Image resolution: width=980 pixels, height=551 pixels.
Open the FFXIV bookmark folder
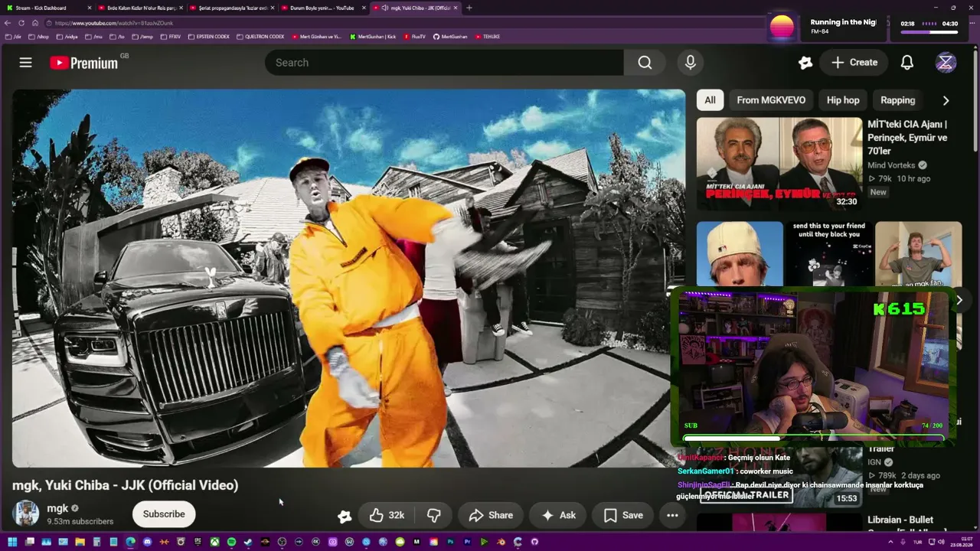pos(171,37)
